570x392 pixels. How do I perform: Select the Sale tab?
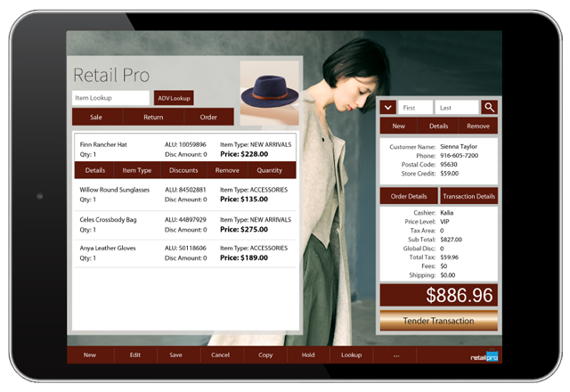[x=96, y=117]
